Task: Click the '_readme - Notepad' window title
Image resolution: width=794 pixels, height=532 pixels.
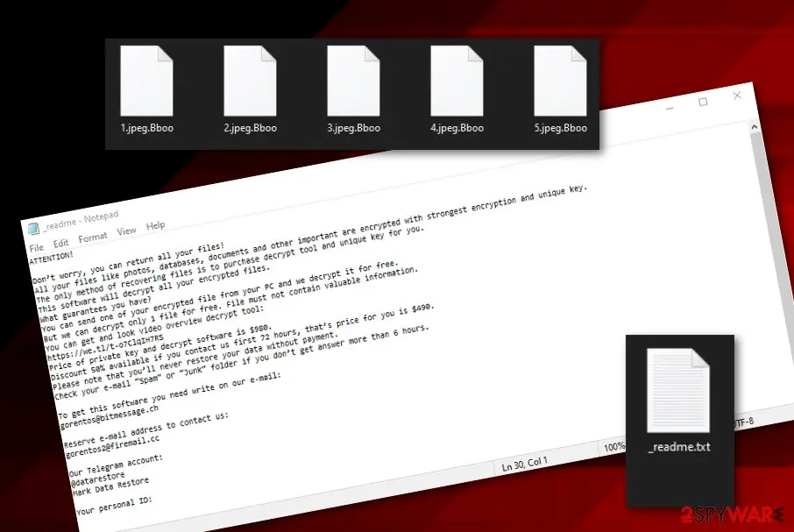Action: tap(81, 220)
